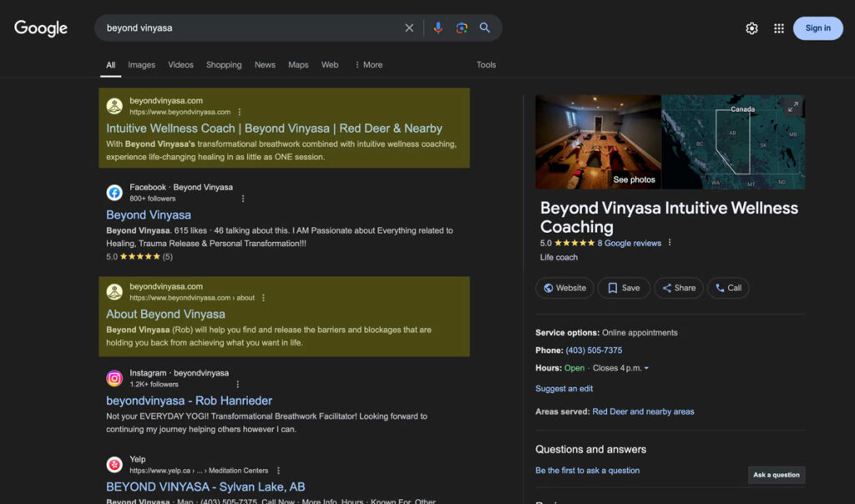855x504 pixels.
Task: Click beyondvinyasa.com favicon of first result
Action: point(114,106)
